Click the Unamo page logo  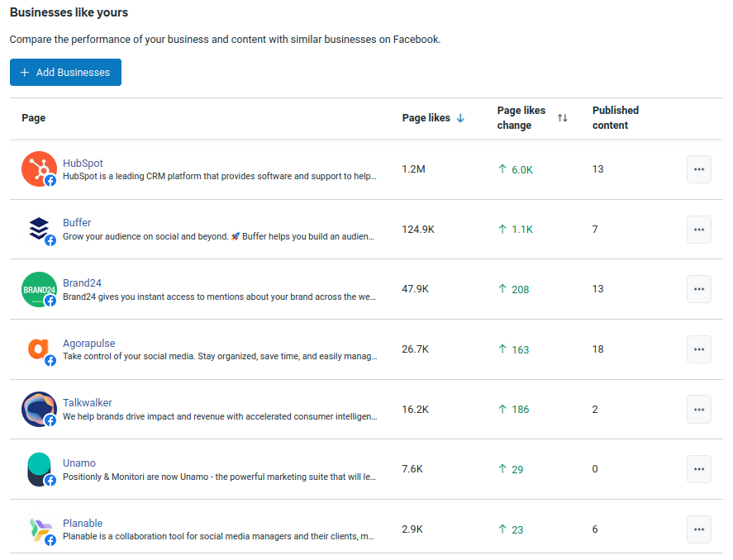click(40, 469)
